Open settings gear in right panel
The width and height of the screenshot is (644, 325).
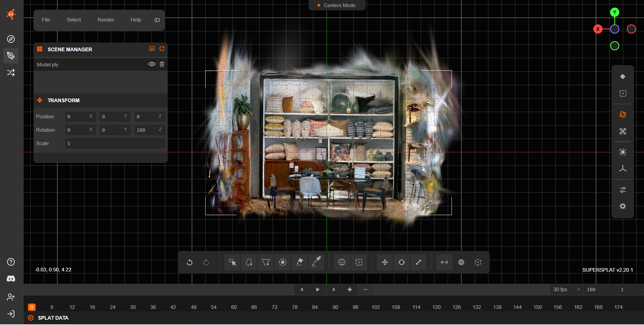point(623,206)
